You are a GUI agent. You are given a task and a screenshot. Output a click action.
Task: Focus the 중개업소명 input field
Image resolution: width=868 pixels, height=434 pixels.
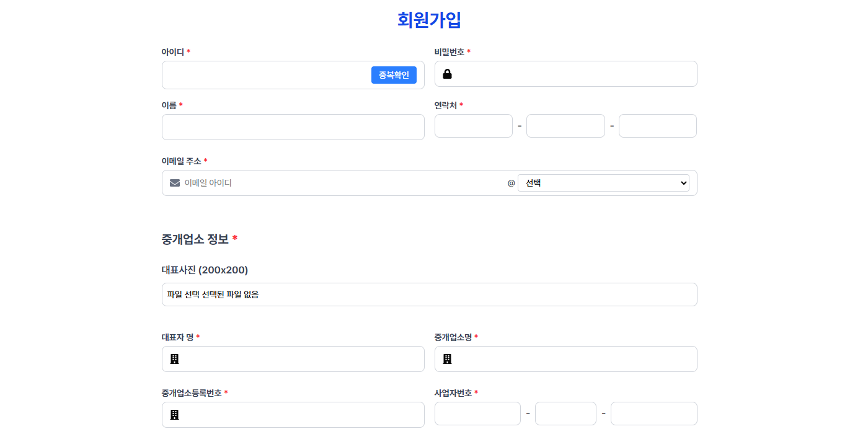[573, 359]
